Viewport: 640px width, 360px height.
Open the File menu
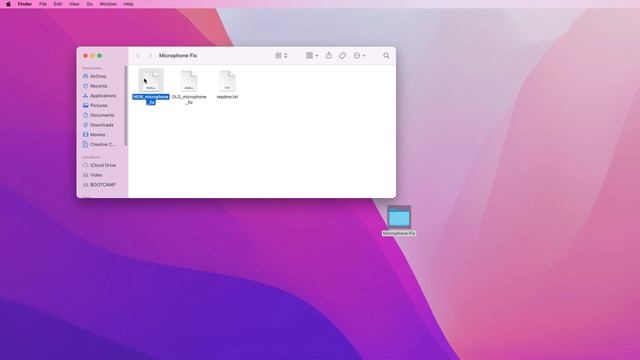[x=43, y=4]
